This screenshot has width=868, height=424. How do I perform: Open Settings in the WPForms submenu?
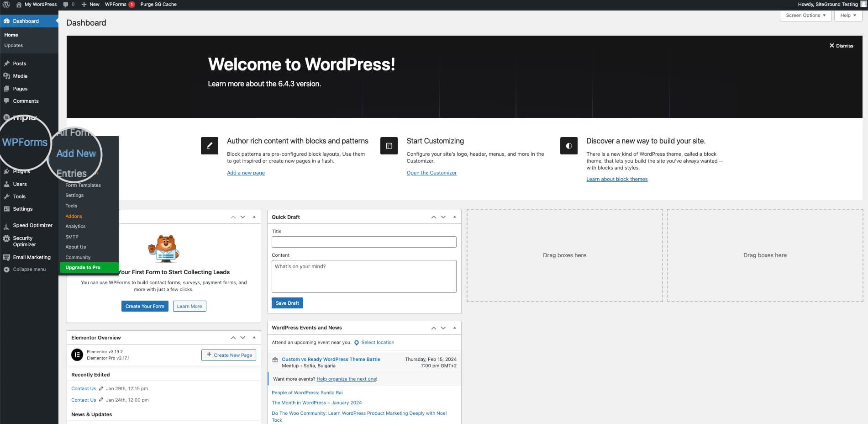pyautogui.click(x=74, y=195)
